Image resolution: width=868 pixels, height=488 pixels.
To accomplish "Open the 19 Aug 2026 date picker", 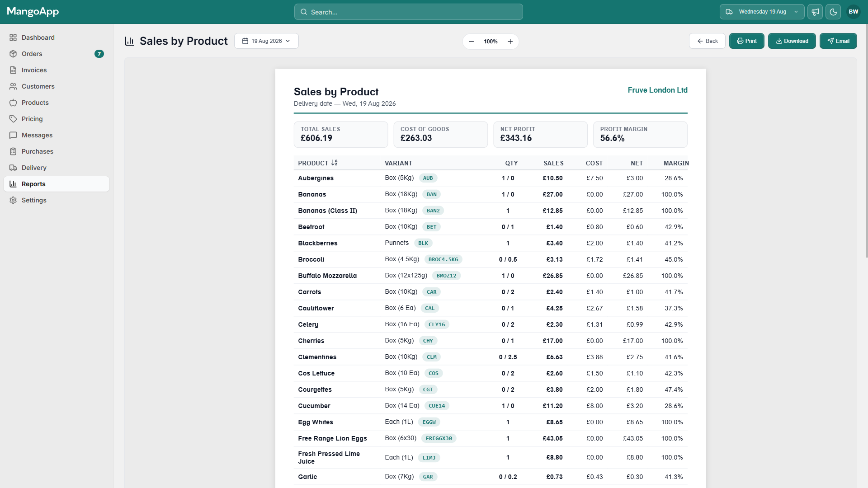I will 266,41.
